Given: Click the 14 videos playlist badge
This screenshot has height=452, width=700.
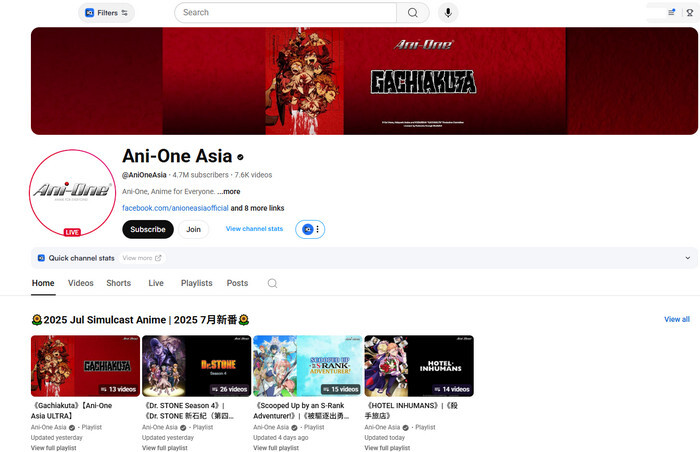Looking at the screenshot, I should 451,389.
